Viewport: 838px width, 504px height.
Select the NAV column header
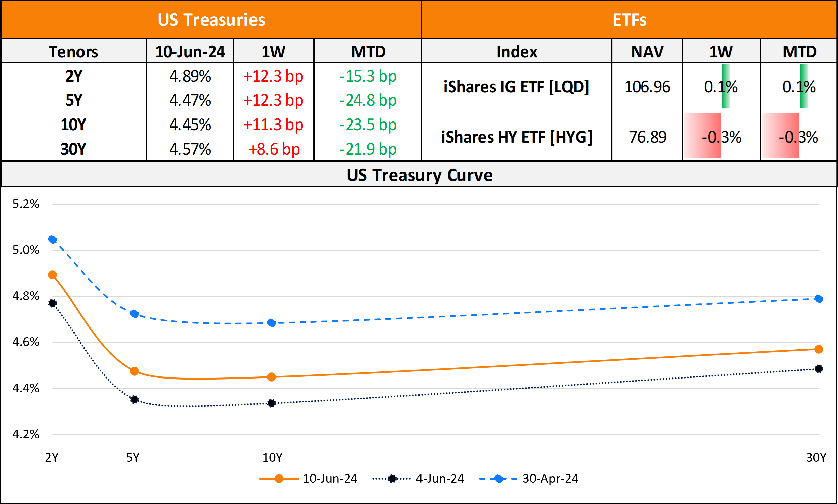(647, 52)
